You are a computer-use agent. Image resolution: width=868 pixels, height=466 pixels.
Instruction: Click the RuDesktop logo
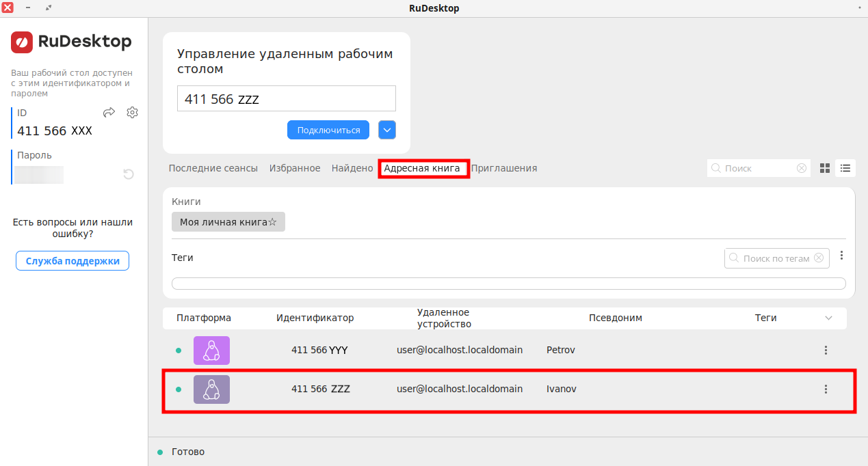pyautogui.click(x=71, y=42)
